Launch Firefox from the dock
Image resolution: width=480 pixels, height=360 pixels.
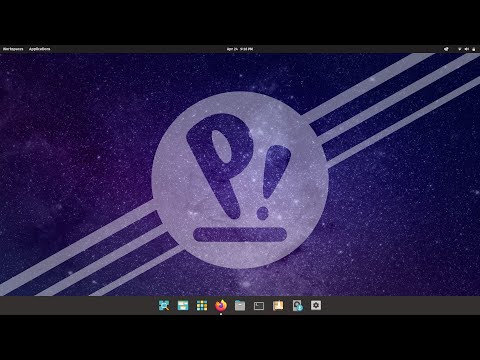pyautogui.click(x=221, y=305)
